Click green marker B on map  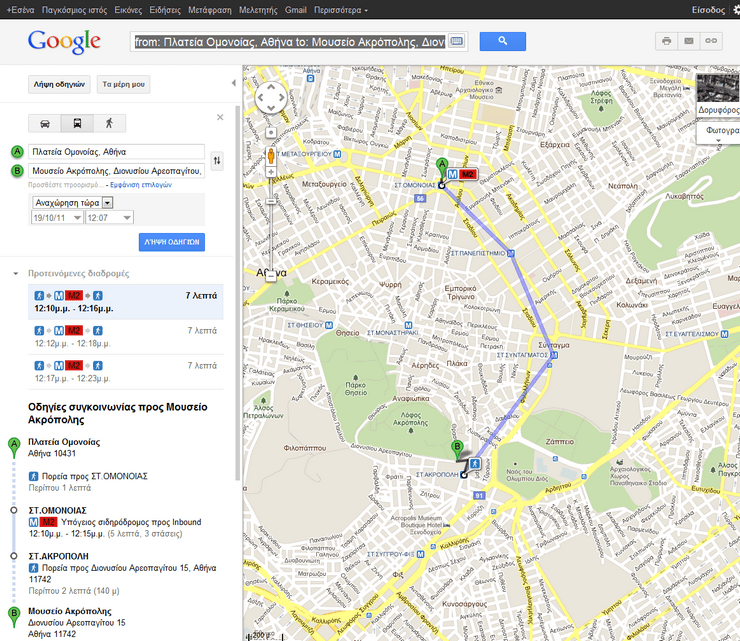(457, 450)
